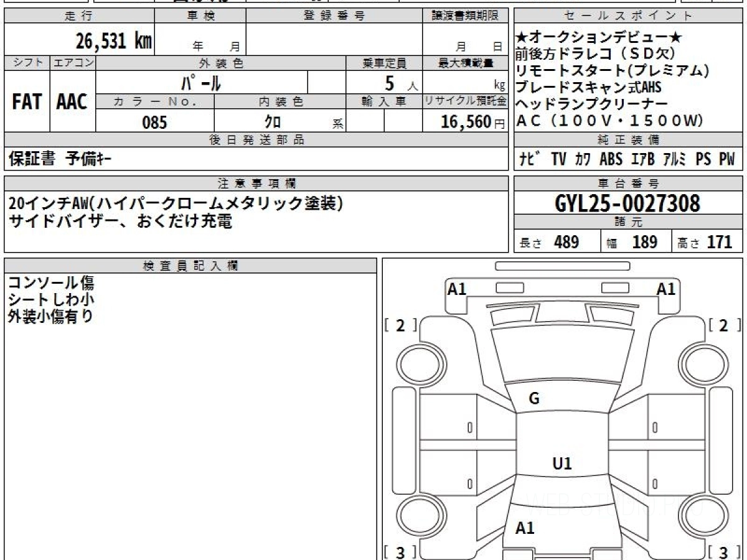Click the 注意事項欄 header
The height and width of the screenshot is (560, 747).
click(256, 184)
